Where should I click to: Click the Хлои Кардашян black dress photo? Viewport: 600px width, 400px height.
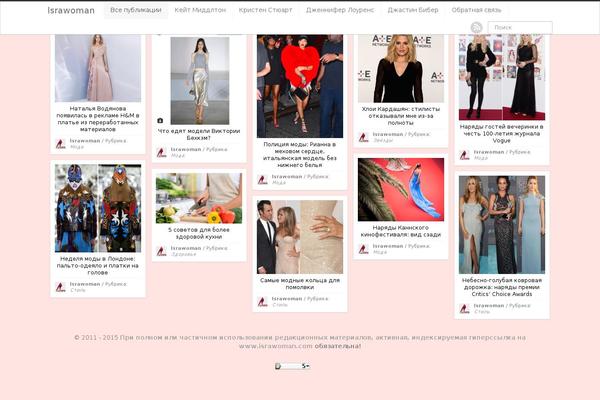point(401,69)
